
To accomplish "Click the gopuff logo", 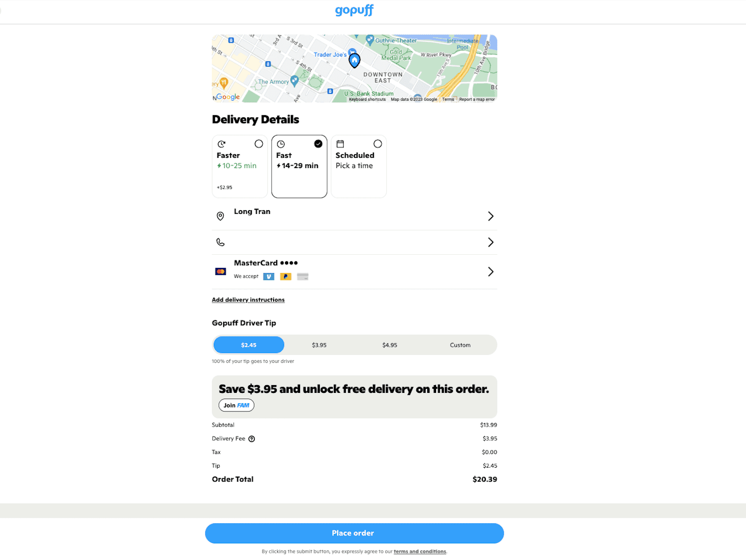I will coord(354,10).
